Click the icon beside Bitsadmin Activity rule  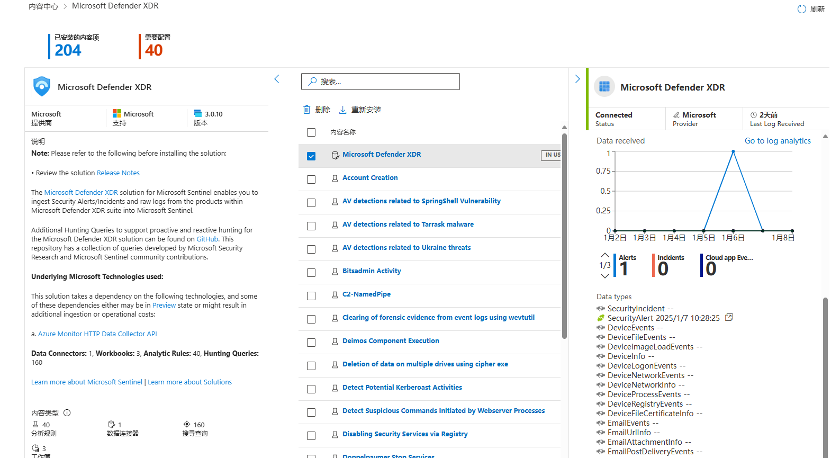[x=335, y=271]
